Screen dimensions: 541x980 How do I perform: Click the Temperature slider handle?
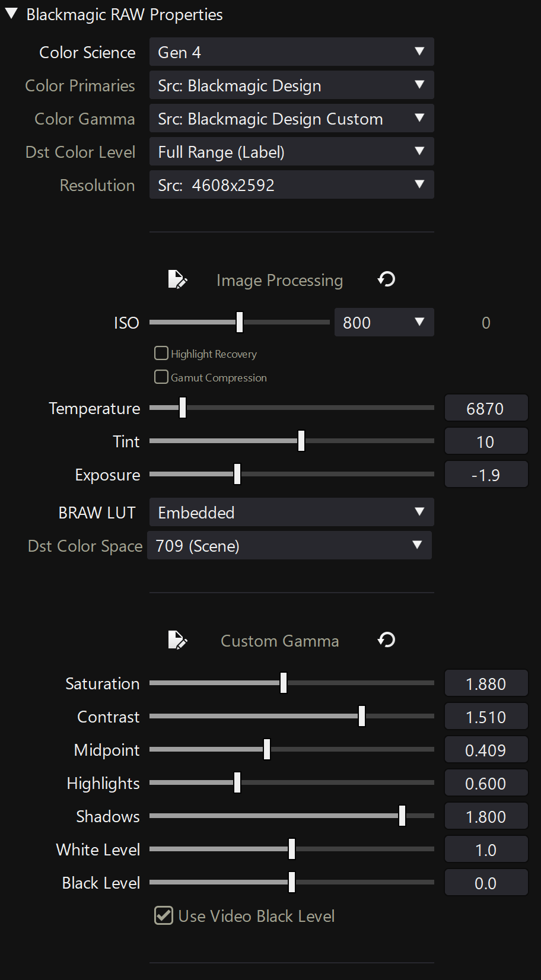pyautogui.click(x=183, y=408)
